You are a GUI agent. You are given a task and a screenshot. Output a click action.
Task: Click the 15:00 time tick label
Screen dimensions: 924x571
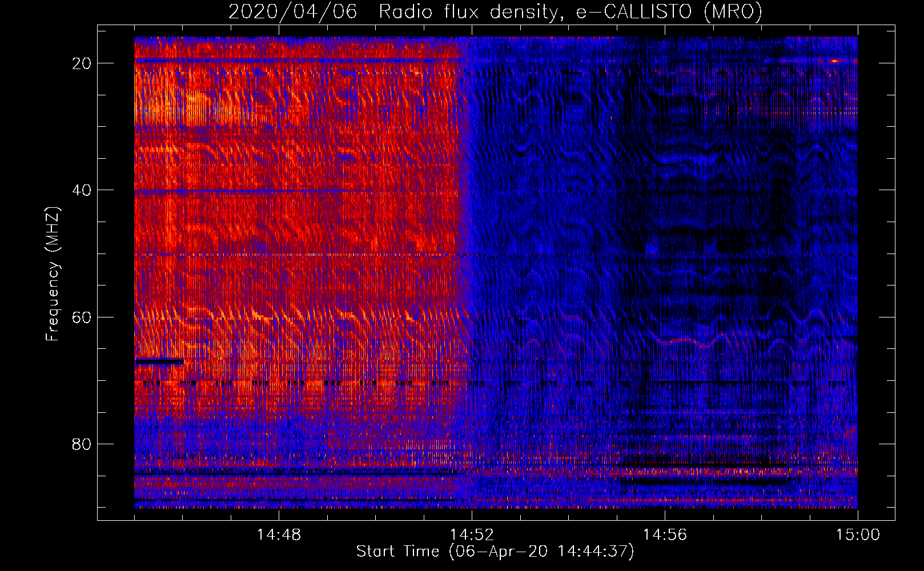(x=858, y=535)
